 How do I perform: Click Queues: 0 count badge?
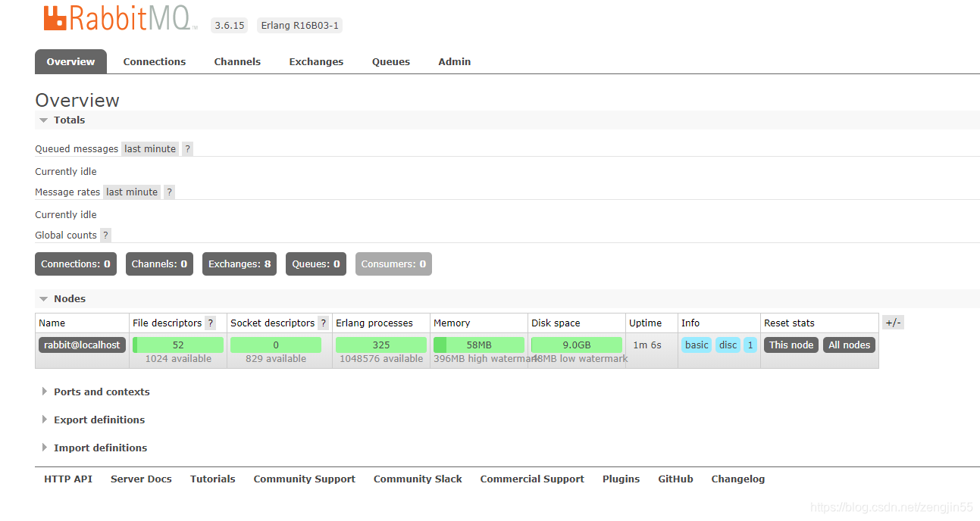pyautogui.click(x=316, y=264)
